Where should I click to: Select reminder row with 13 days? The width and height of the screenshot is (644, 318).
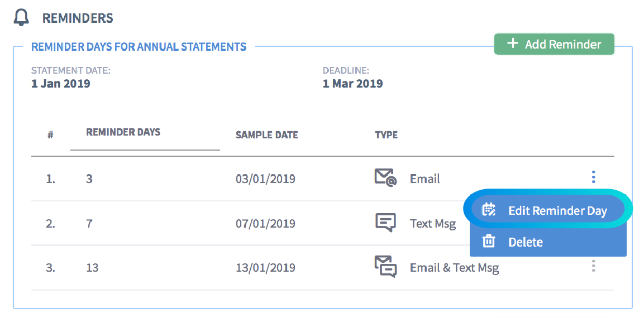322,268
